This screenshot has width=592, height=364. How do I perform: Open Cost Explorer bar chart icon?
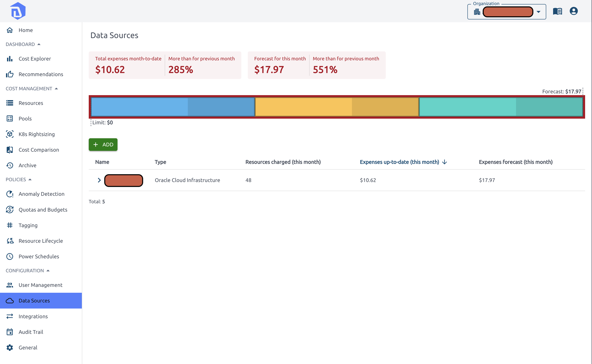pyautogui.click(x=10, y=59)
